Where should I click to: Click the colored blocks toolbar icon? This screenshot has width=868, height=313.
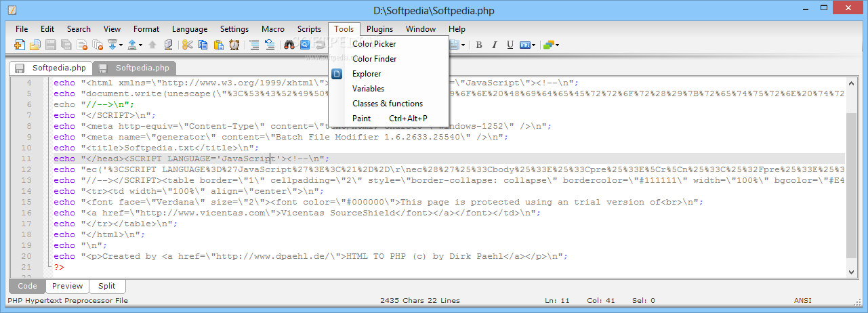click(x=549, y=45)
